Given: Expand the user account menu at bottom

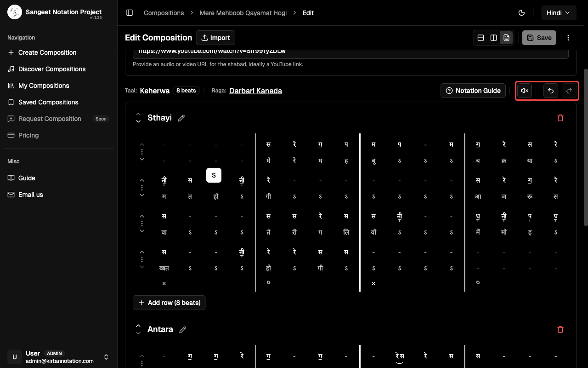Looking at the screenshot, I should pos(106,357).
